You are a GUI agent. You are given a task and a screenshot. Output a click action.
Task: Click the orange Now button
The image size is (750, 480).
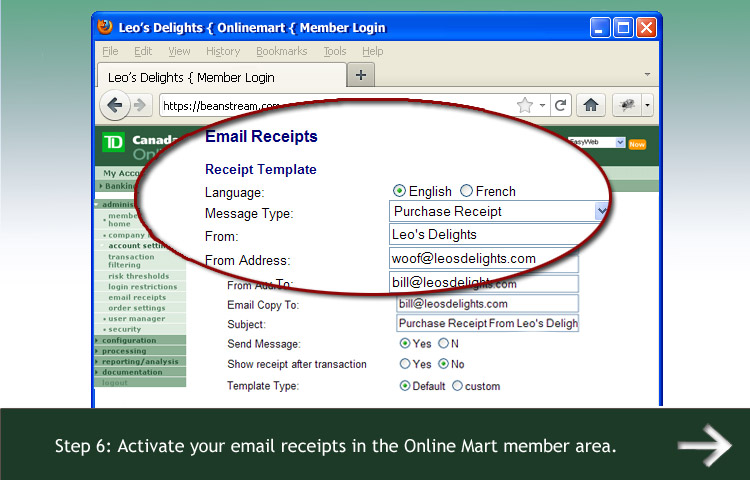coord(637,144)
